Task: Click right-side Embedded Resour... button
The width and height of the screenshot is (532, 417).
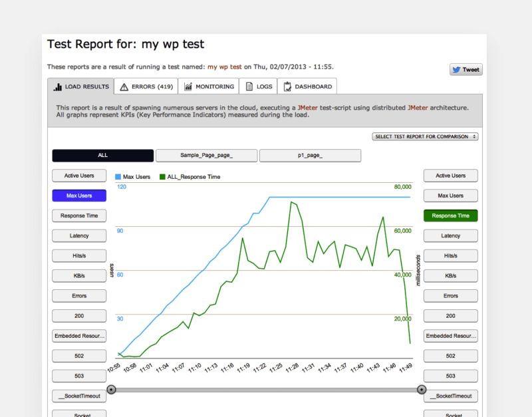Action: [x=451, y=336]
